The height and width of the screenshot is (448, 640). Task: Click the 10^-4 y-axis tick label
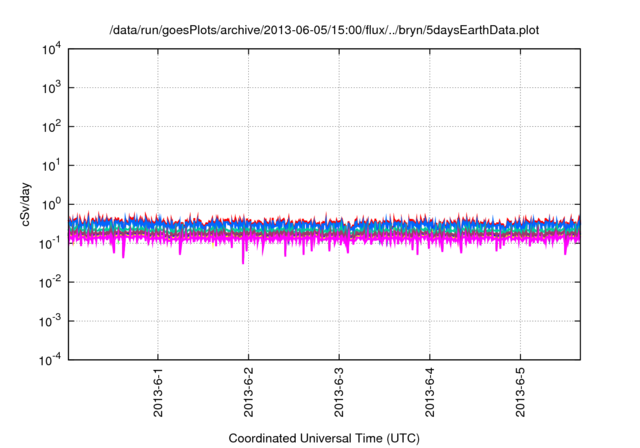[50, 360]
